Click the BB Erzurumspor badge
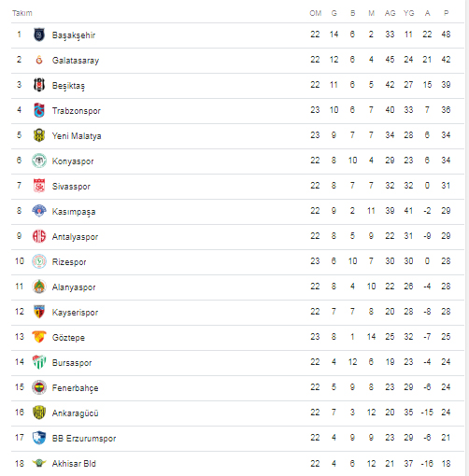Screen dimensions: 469x476 (x=39, y=438)
